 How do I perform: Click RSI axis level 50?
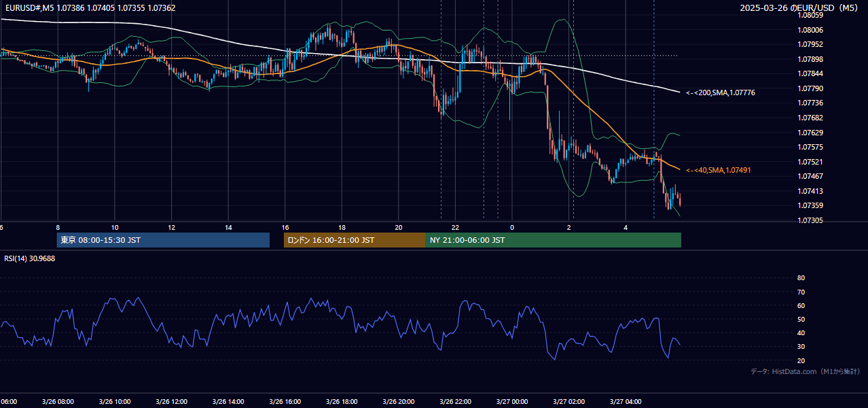click(x=801, y=319)
